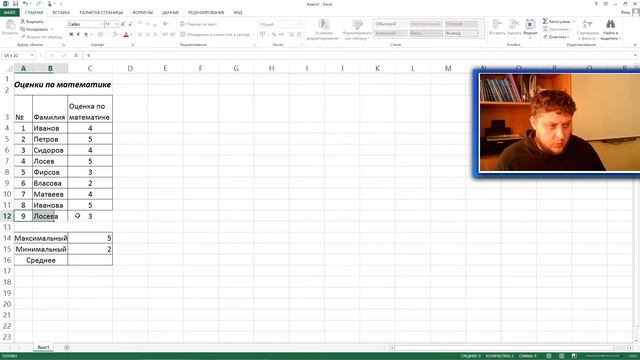Increase font size with the large A icon

pyautogui.click(x=123, y=24)
